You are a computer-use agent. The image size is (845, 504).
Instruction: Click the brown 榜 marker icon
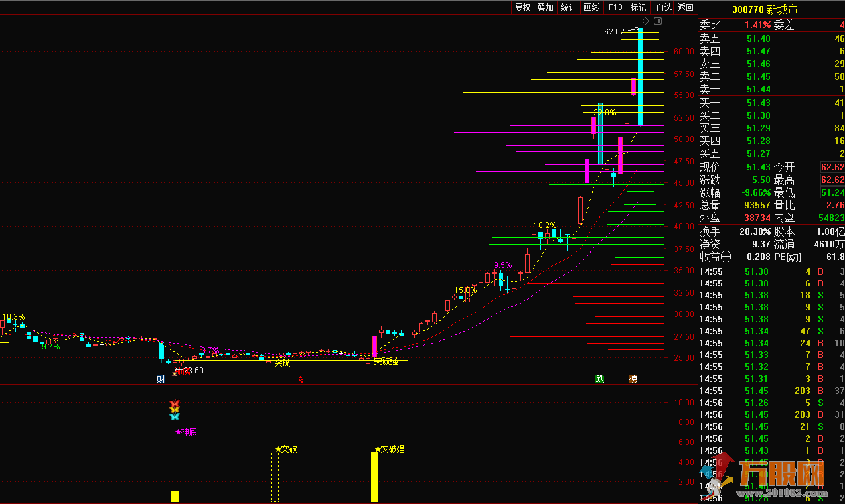[633, 379]
